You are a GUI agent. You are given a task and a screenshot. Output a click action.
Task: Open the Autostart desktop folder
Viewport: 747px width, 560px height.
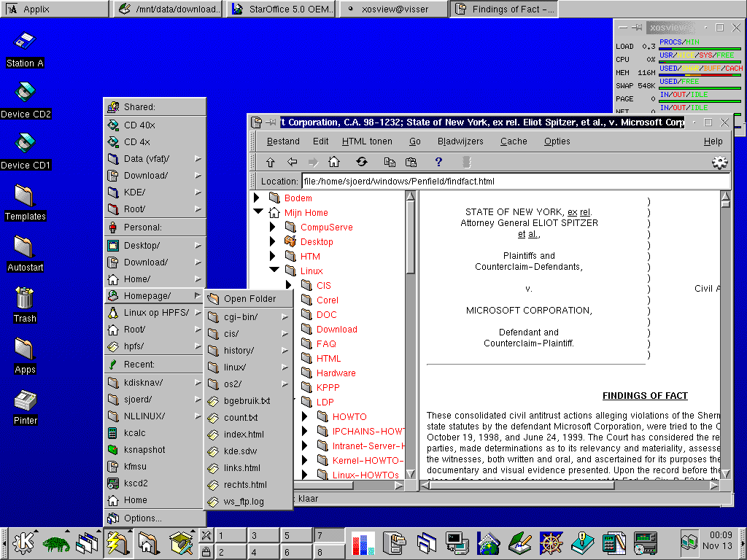click(25, 246)
